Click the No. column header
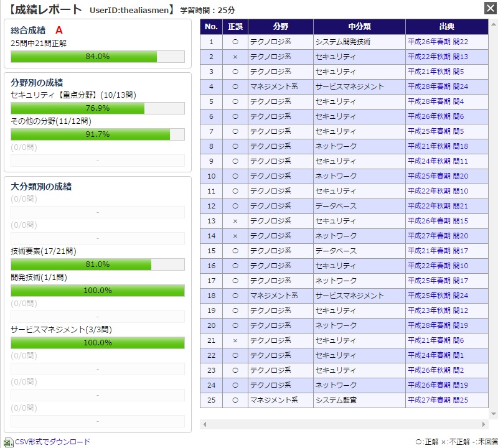 pyautogui.click(x=211, y=27)
